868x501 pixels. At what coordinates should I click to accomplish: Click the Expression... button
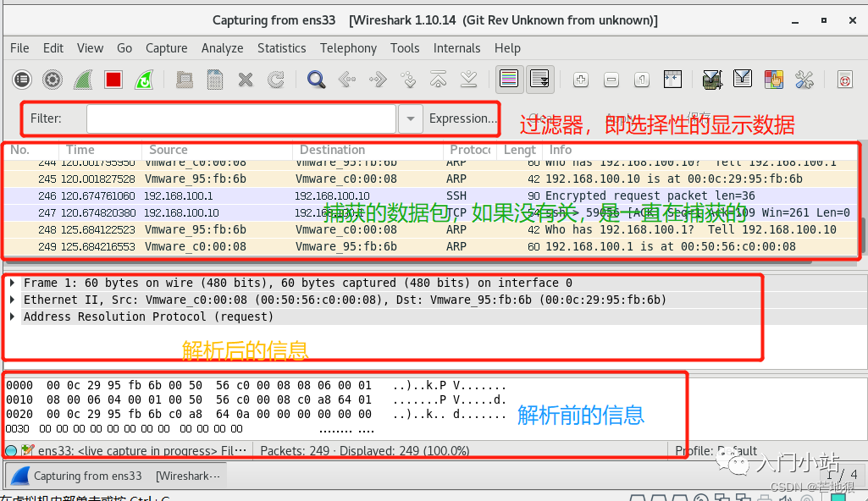[462, 118]
